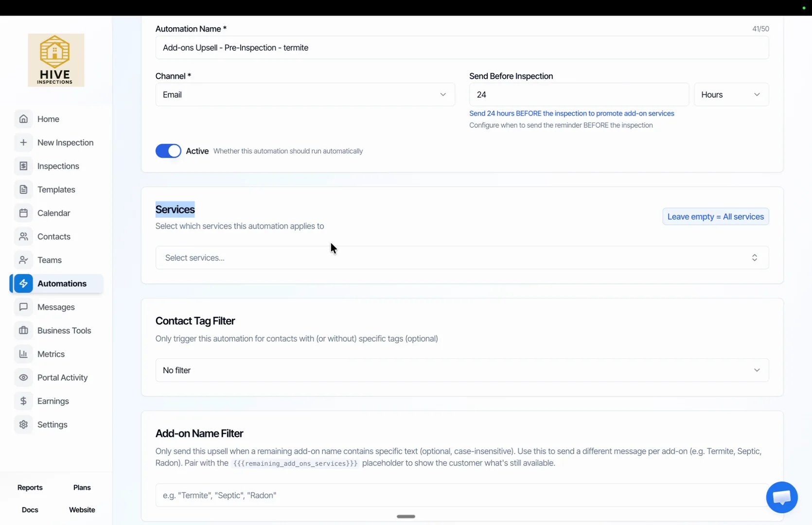Click the Send Before Inspection number field
Screen dimensions: 812x525
pyautogui.click(x=579, y=94)
